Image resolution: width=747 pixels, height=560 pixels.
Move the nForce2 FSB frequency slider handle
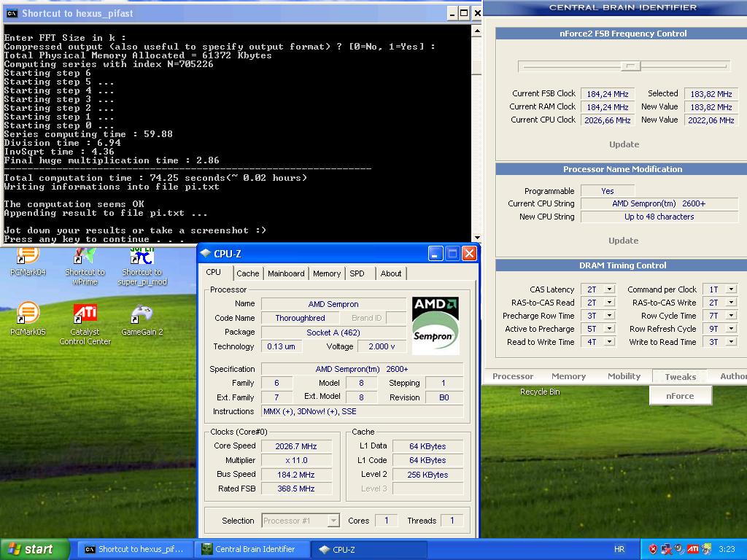631,66
